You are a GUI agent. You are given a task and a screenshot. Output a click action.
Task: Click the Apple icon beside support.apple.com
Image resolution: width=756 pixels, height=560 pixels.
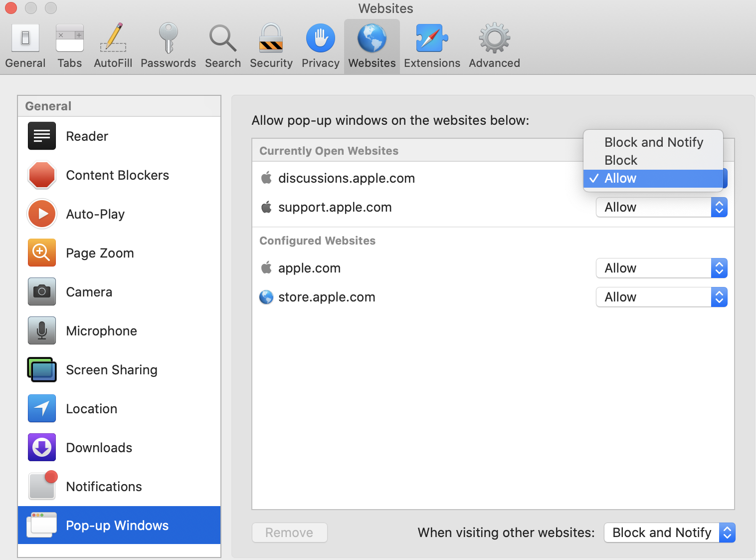coord(267,207)
